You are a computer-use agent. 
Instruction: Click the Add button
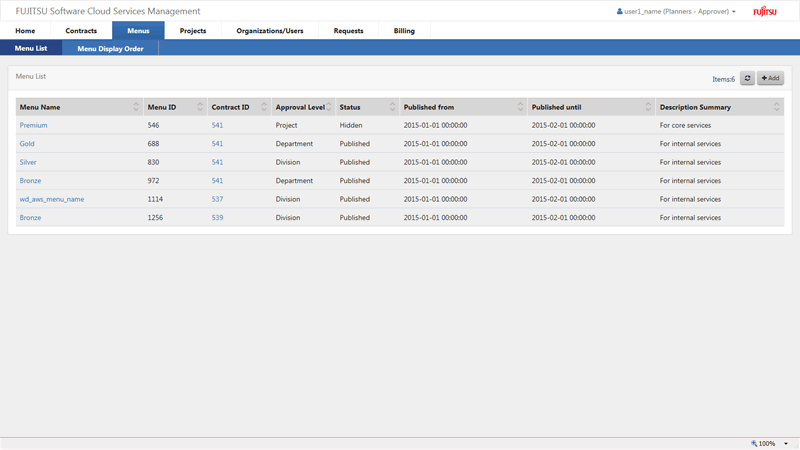click(x=770, y=78)
